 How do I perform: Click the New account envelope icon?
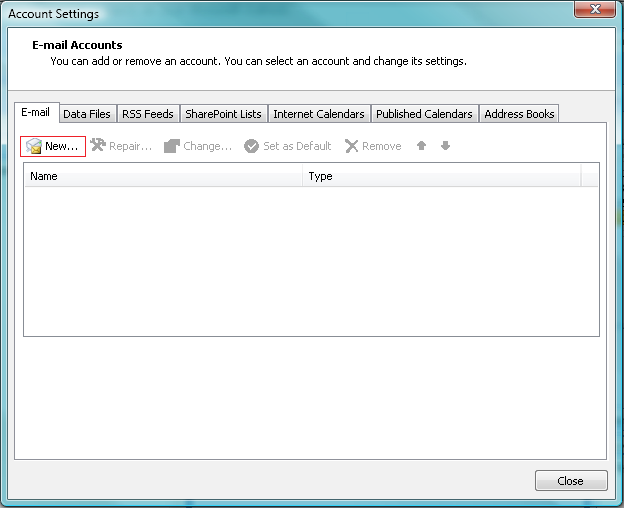pos(34,147)
